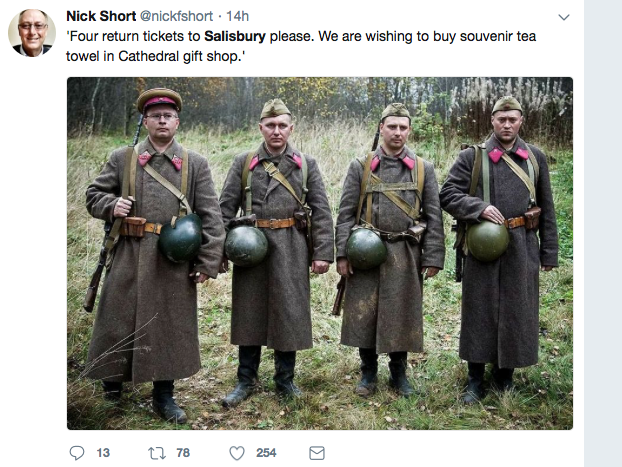Click the retweet count 78

(x=183, y=453)
